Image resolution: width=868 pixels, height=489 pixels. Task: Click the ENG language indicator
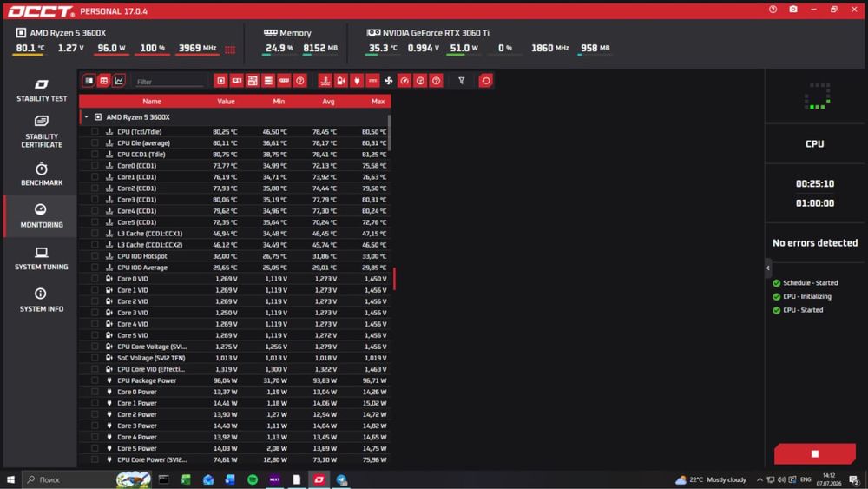point(806,479)
